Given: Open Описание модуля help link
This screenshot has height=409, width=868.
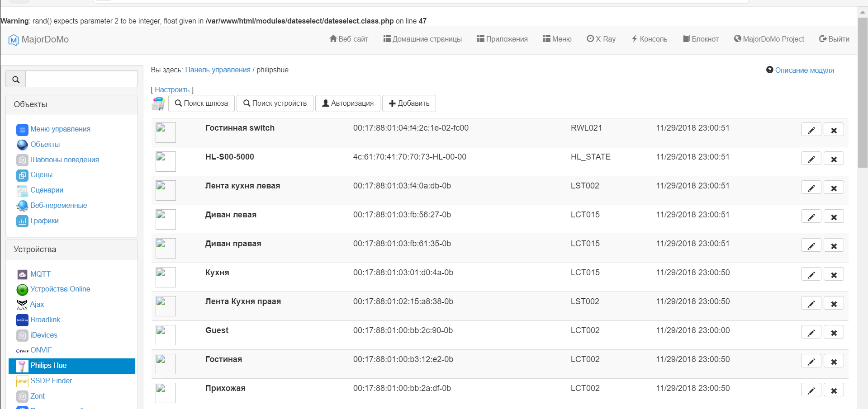Looking at the screenshot, I should (x=804, y=70).
